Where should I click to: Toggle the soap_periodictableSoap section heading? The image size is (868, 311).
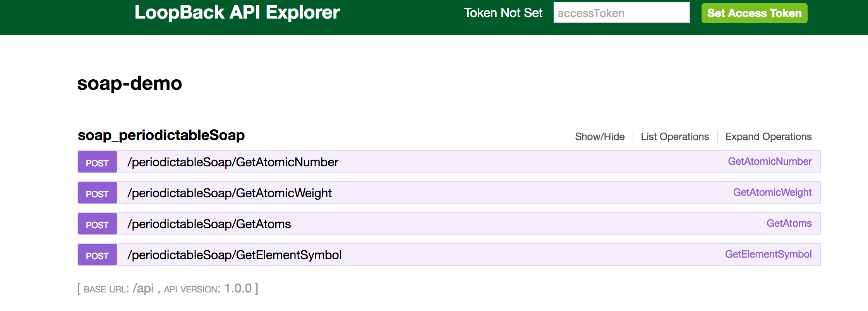161,135
